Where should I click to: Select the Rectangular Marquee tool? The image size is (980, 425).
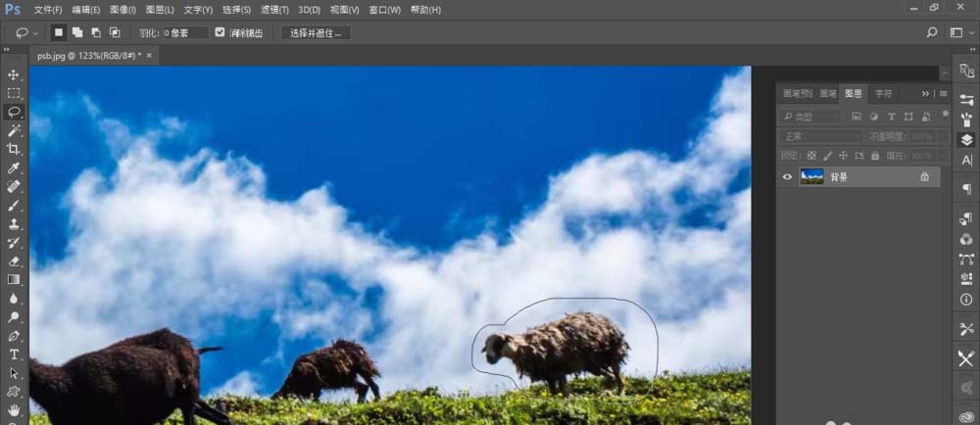pos(14,93)
